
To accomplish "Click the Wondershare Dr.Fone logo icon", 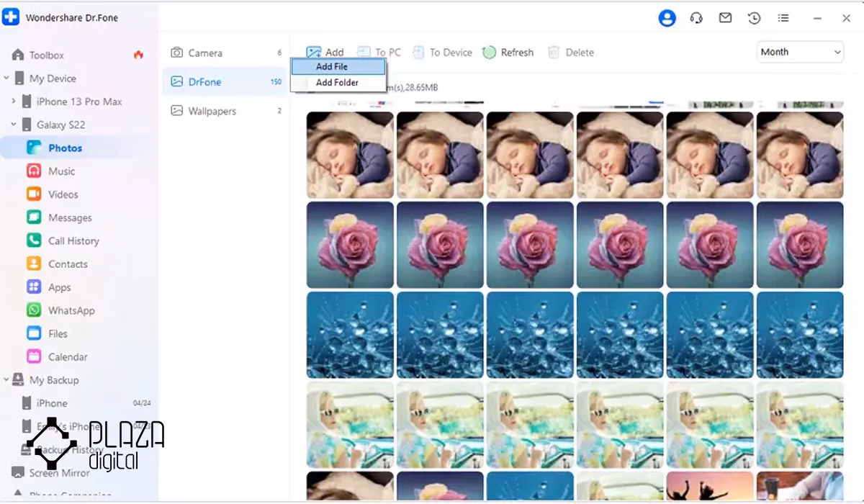I will pyautogui.click(x=11, y=17).
